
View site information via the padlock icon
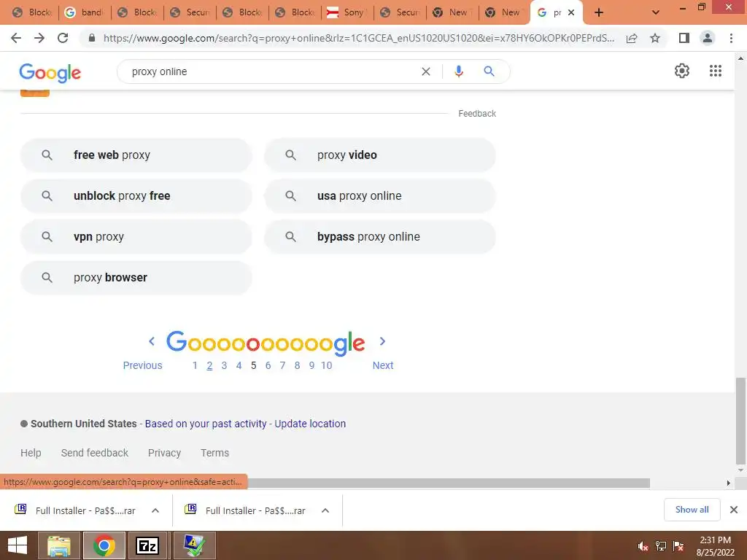point(92,38)
